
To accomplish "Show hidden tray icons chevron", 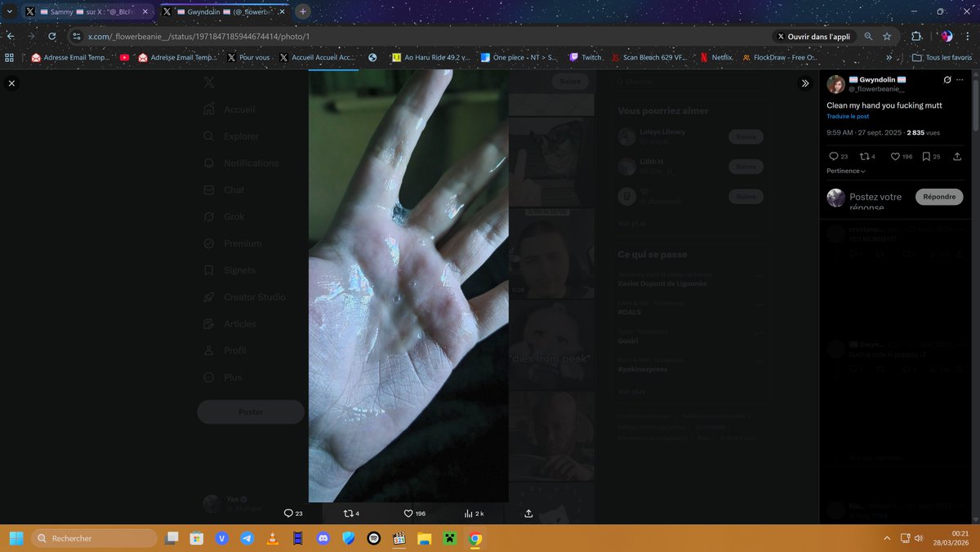I will point(887,538).
